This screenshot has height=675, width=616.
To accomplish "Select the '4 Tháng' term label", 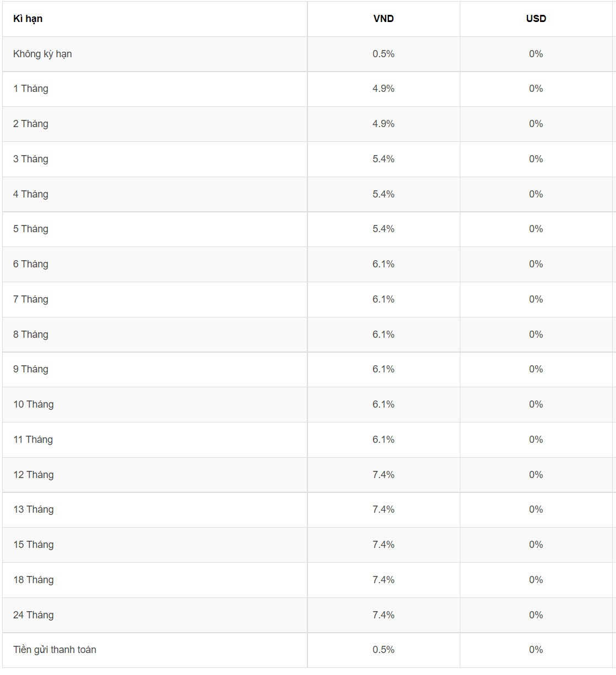I will [x=31, y=194].
